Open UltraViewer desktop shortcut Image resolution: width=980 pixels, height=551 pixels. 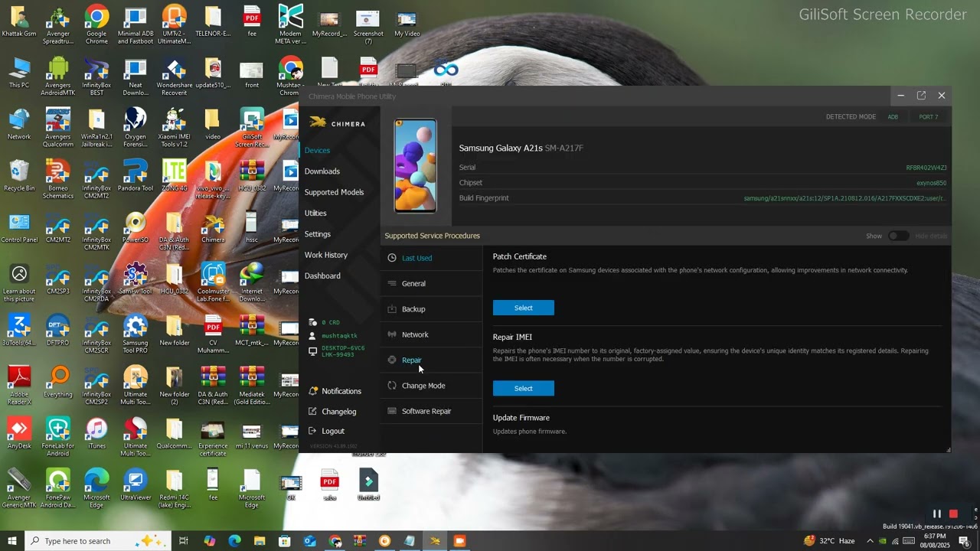(136, 484)
